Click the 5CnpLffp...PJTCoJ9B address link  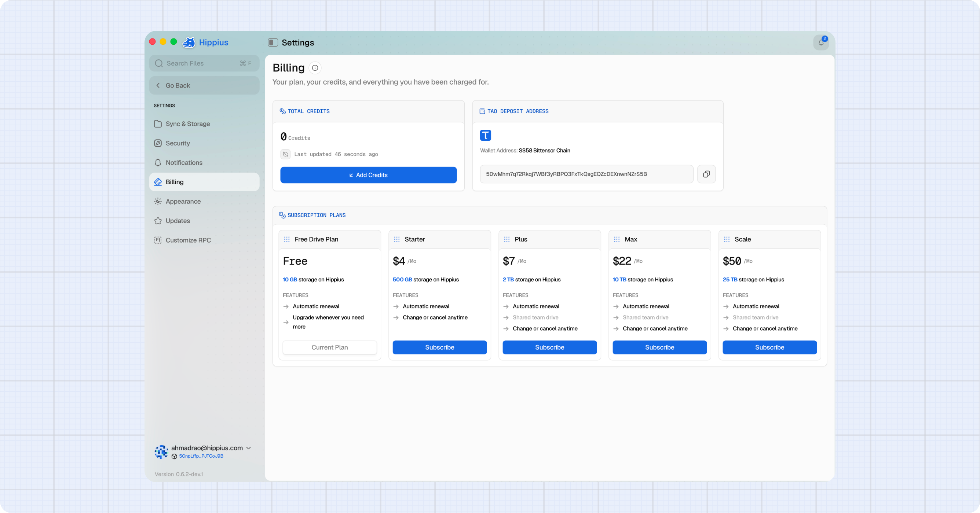coord(201,456)
